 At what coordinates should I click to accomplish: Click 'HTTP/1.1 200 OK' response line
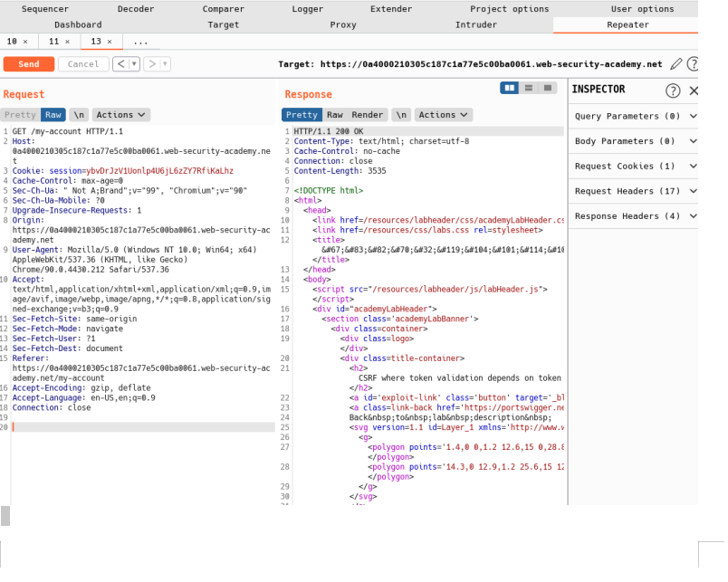[x=329, y=131]
